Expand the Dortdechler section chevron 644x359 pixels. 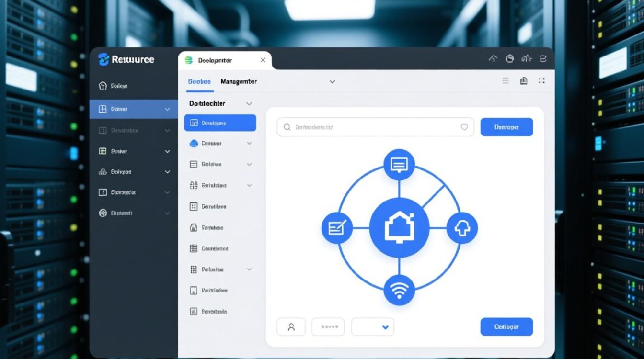pyautogui.click(x=249, y=103)
